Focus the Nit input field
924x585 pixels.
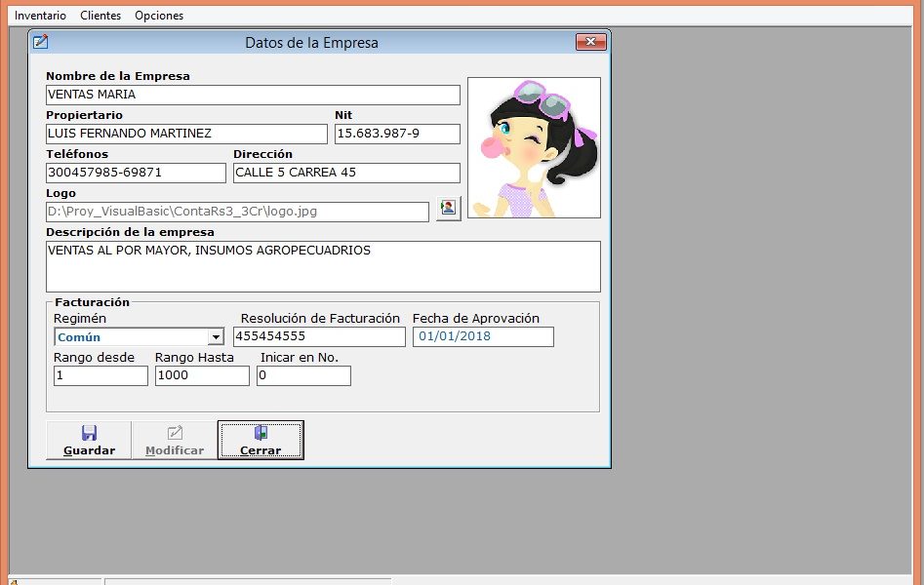tap(396, 134)
